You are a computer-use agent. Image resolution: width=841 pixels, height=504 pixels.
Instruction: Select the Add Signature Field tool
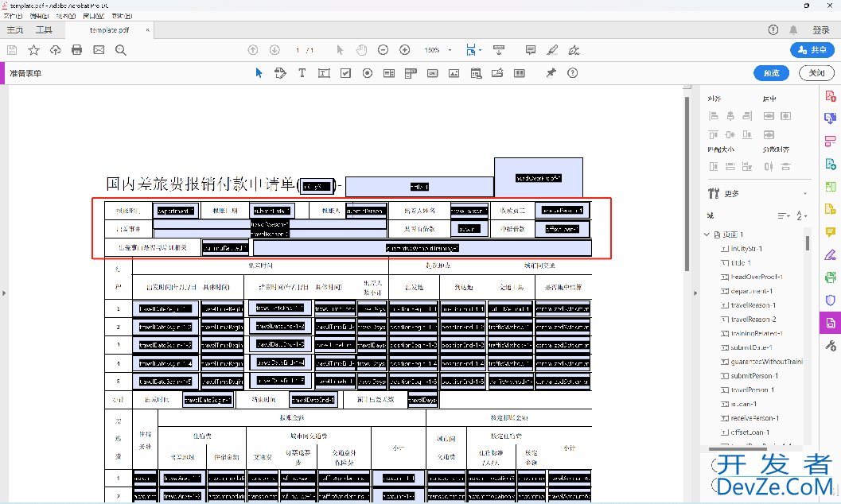click(x=497, y=73)
